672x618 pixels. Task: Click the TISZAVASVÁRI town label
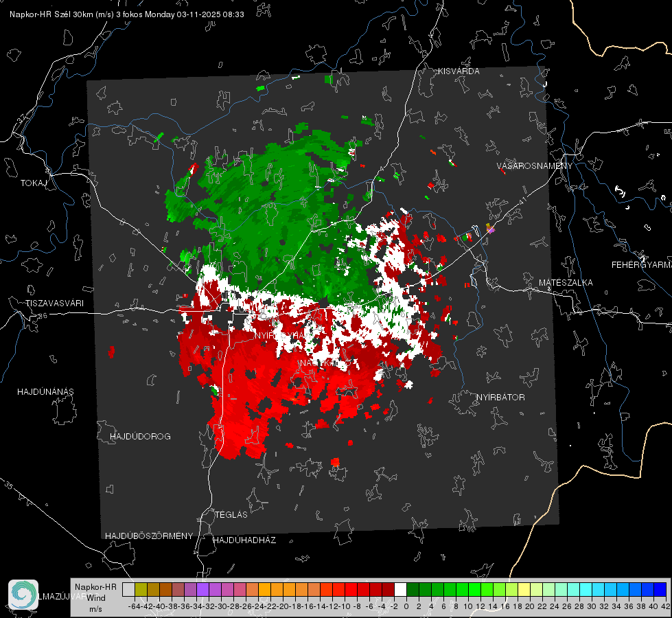click(54, 304)
